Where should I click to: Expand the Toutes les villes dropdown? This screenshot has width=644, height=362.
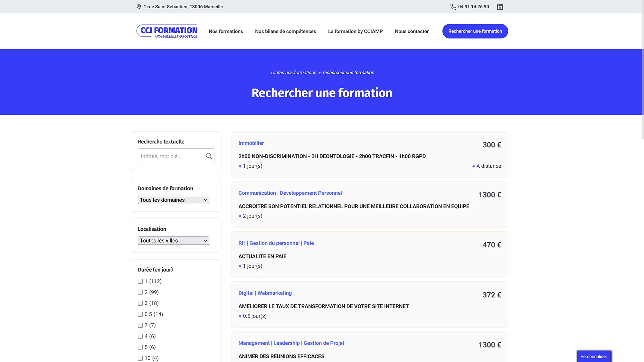point(173,241)
